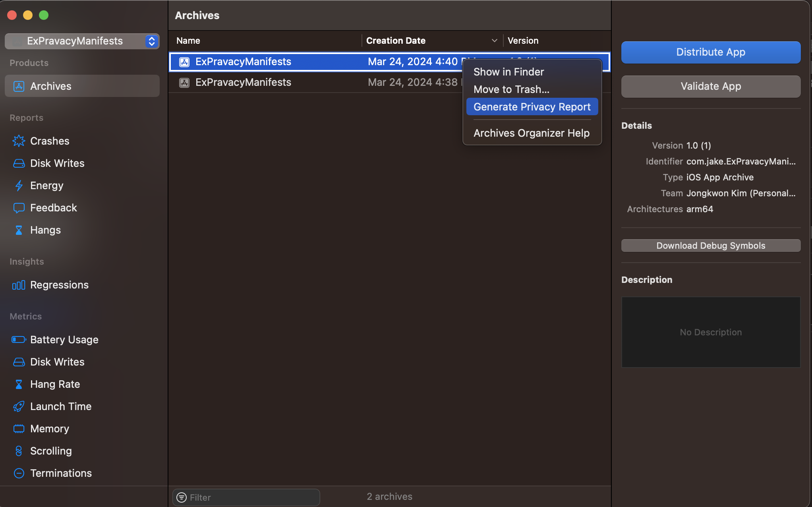Toggle Creation Date column sort chevron

tap(494, 41)
